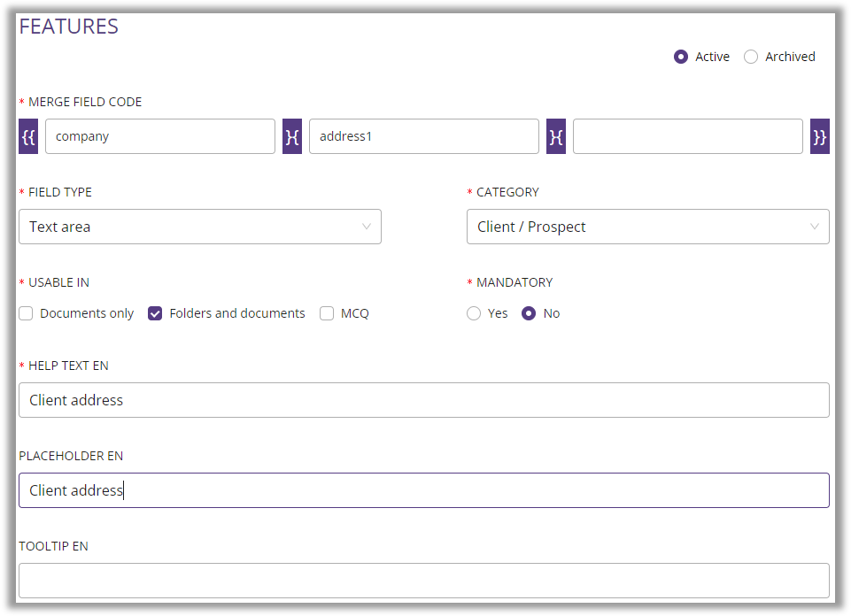This screenshot has width=851, height=616.
Task: Click the {{ opening braces icon
Action: pos(27,136)
